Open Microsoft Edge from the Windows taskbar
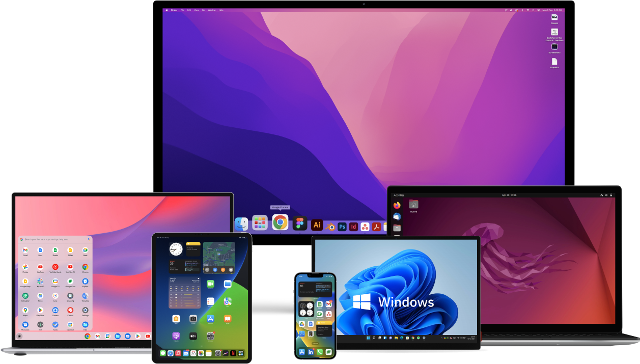640x364 pixels. (401, 338)
